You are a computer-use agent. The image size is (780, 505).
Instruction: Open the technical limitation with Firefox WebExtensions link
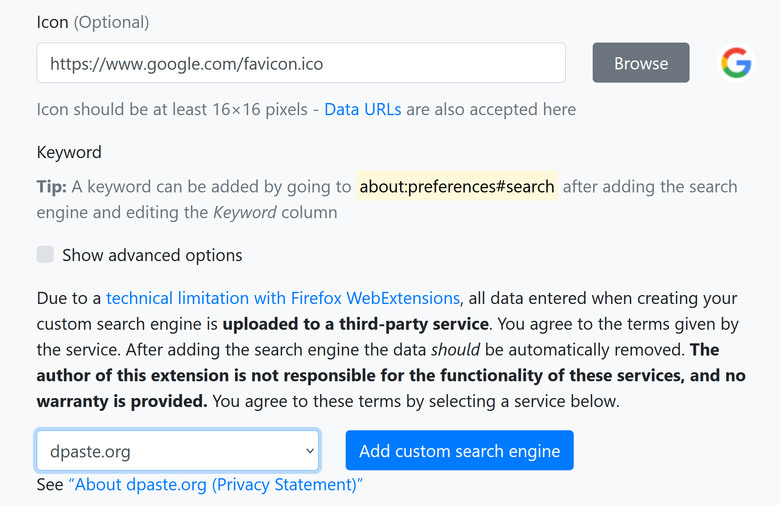[x=283, y=298]
